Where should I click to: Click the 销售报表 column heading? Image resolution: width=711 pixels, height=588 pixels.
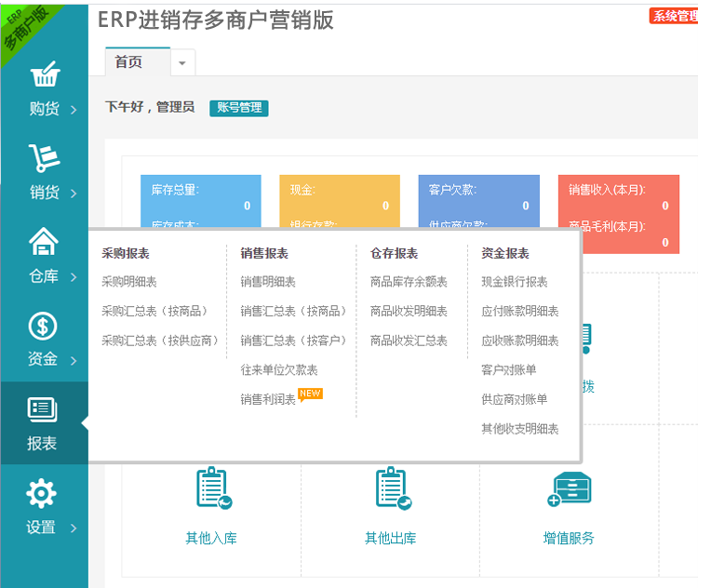[x=264, y=253]
